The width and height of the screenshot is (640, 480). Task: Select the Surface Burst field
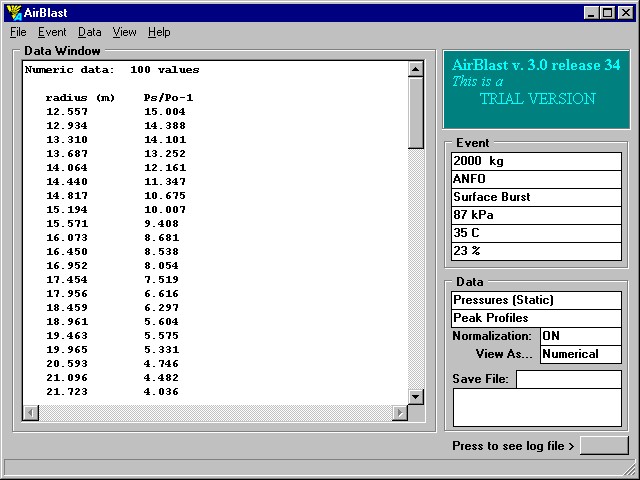pos(536,197)
